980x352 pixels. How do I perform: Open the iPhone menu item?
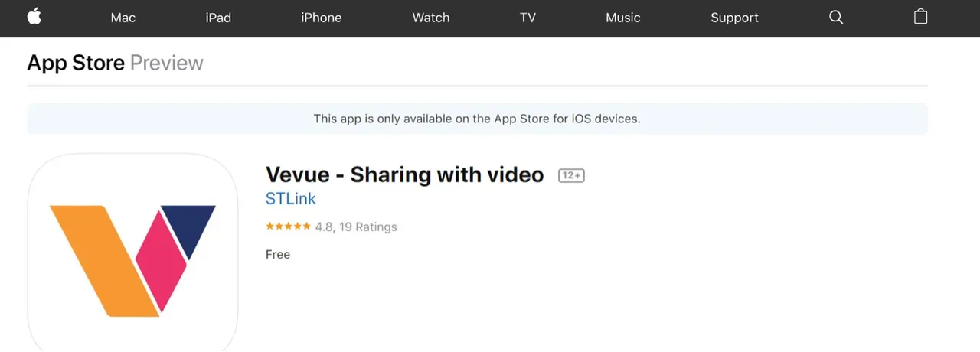click(322, 18)
